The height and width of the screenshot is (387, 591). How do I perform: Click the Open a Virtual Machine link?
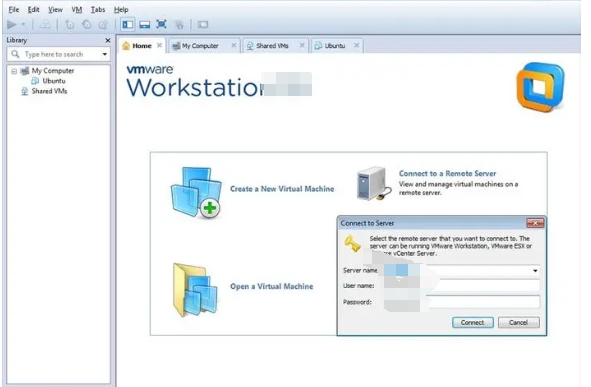click(x=271, y=286)
